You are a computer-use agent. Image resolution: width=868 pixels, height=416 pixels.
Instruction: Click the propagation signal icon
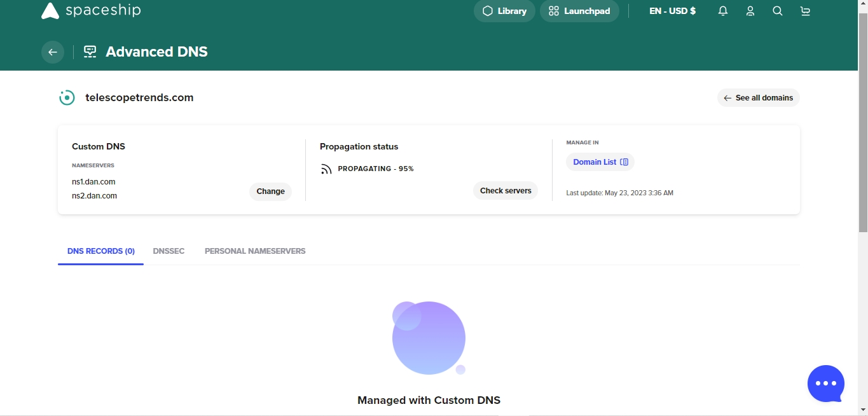326,169
